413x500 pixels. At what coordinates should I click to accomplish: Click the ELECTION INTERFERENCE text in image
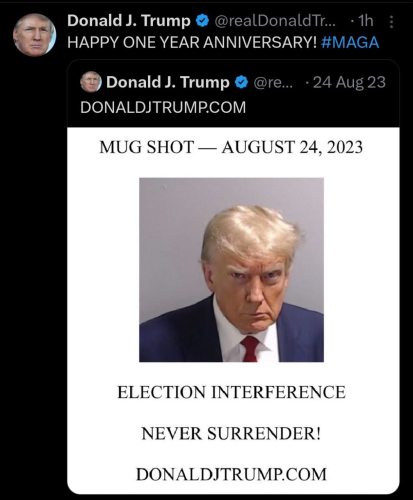231,392
